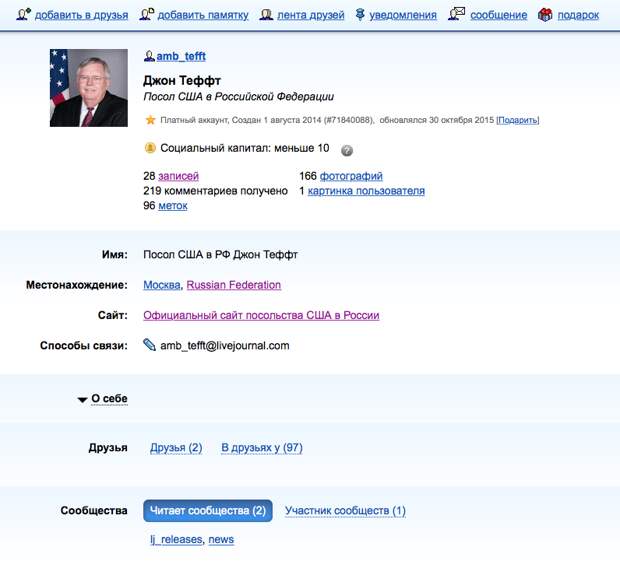This screenshot has height=561, width=620.
Task: Click the profile photo thumbnail
Action: (89, 88)
